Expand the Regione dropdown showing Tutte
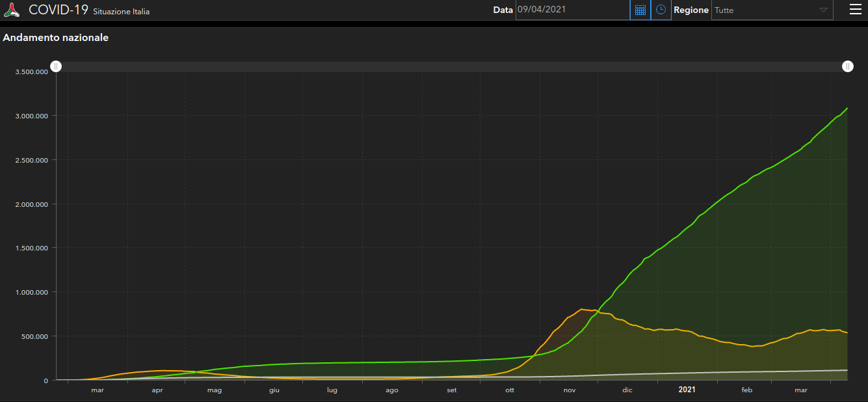 (x=772, y=10)
